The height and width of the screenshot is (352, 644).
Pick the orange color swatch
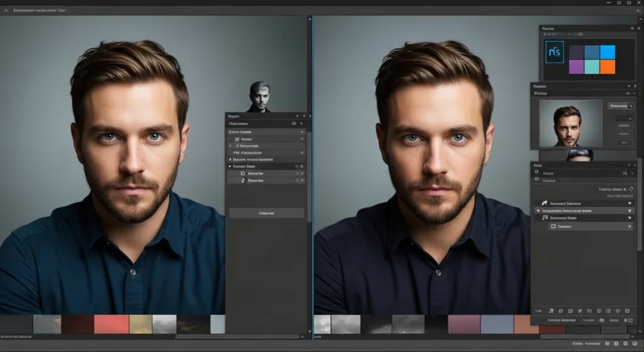(x=608, y=67)
